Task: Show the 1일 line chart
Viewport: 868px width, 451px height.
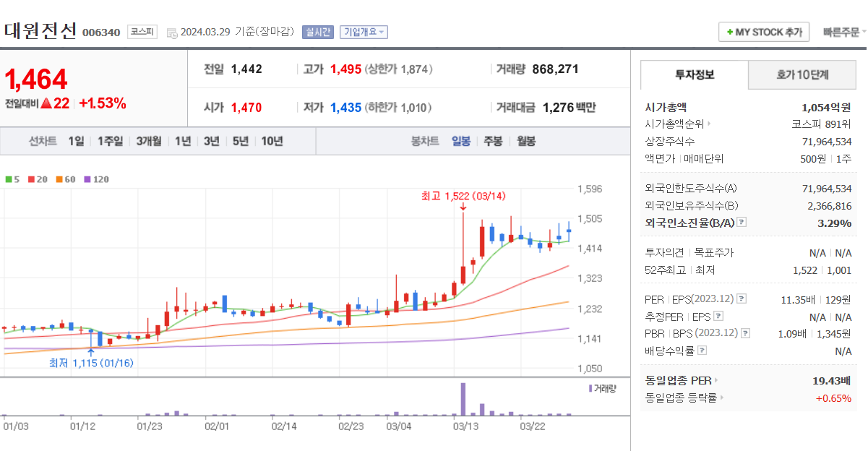Action: click(x=76, y=141)
